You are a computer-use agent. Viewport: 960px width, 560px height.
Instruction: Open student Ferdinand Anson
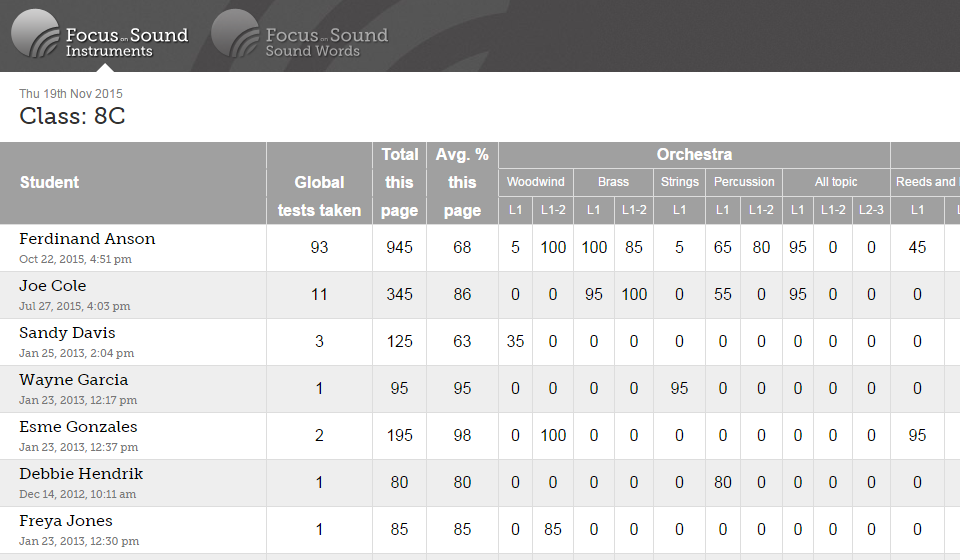point(87,239)
